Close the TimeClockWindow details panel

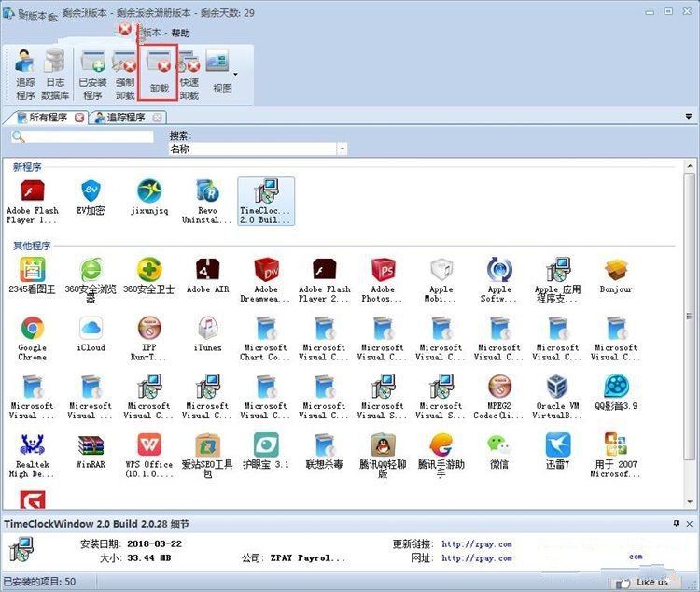point(690,523)
